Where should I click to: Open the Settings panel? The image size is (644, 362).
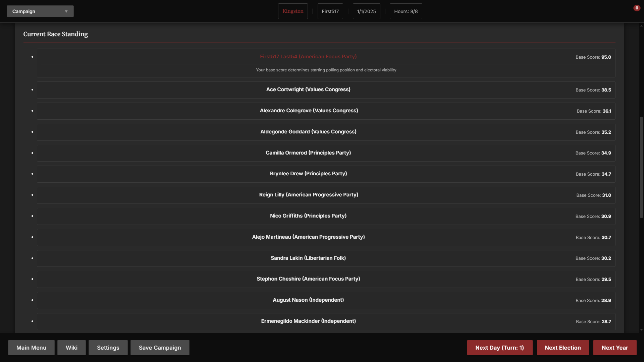pos(108,348)
